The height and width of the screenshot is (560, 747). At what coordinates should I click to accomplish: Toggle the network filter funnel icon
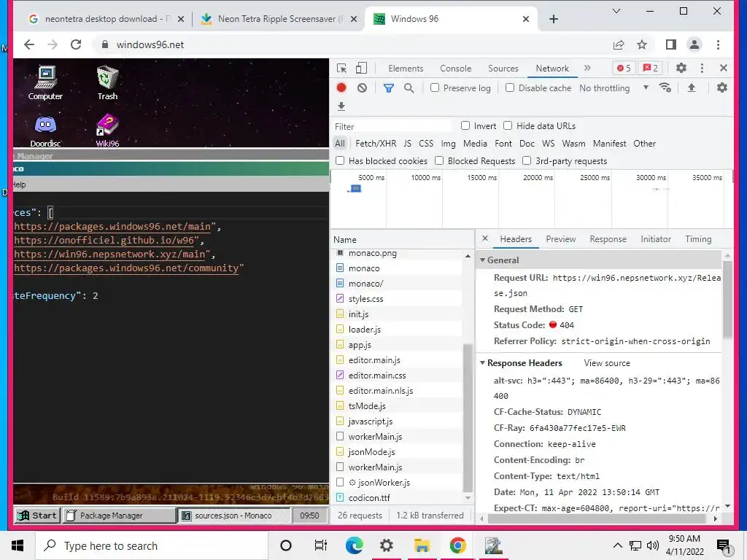pyautogui.click(x=389, y=87)
